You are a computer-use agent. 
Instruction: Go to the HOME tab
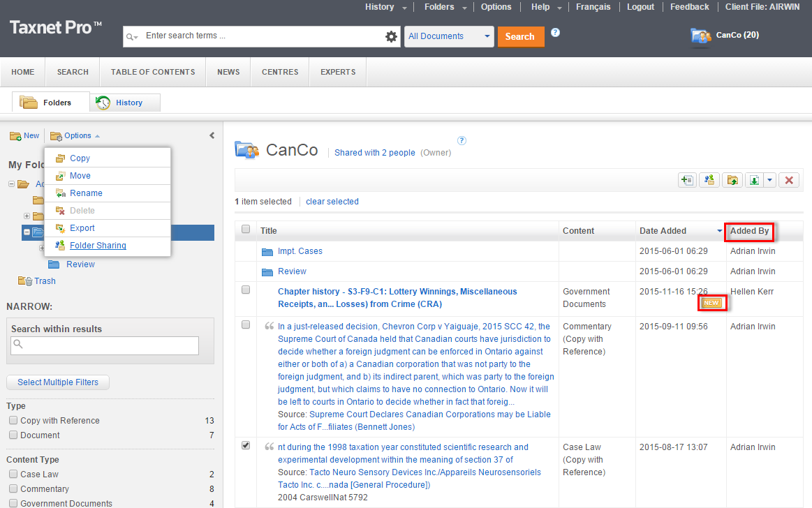[23, 72]
